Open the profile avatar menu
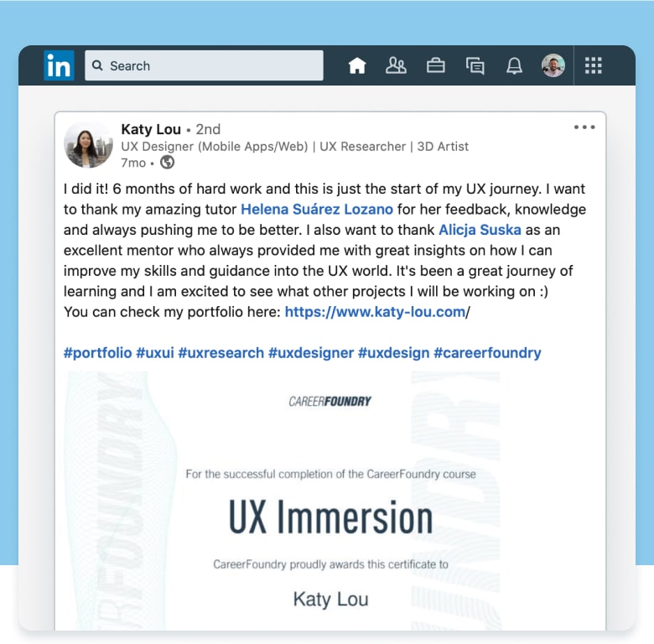This screenshot has width=654, height=644. pyautogui.click(x=553, y=65)
